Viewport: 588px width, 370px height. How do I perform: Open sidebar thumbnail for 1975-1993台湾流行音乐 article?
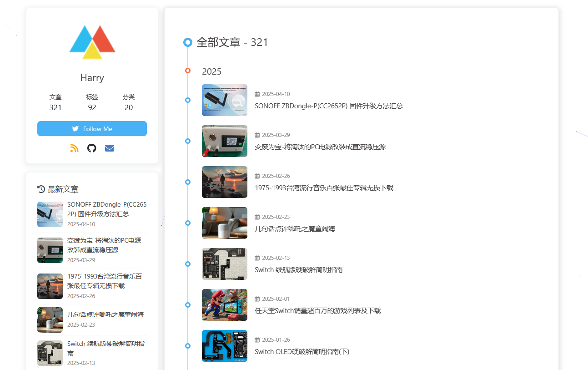coord(50,286)
